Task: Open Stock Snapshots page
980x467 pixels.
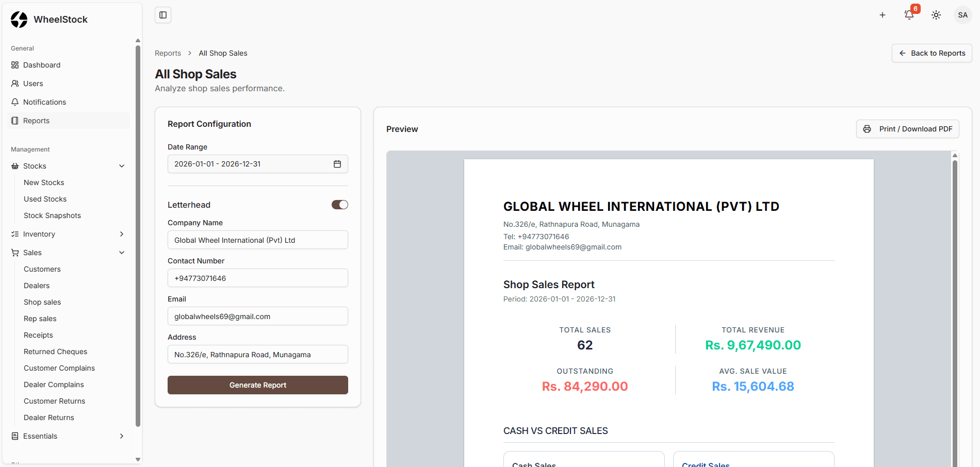Action: click(x=52, y=215)
